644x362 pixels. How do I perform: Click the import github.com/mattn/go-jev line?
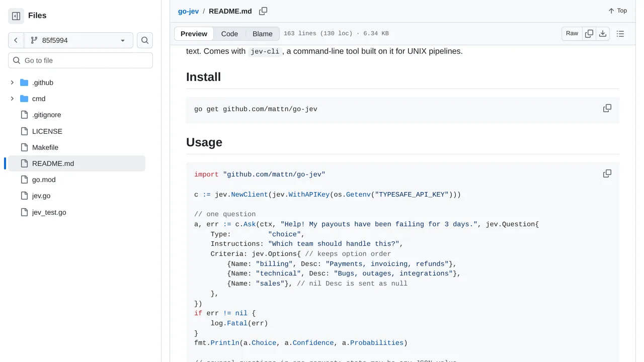(260, 174)
